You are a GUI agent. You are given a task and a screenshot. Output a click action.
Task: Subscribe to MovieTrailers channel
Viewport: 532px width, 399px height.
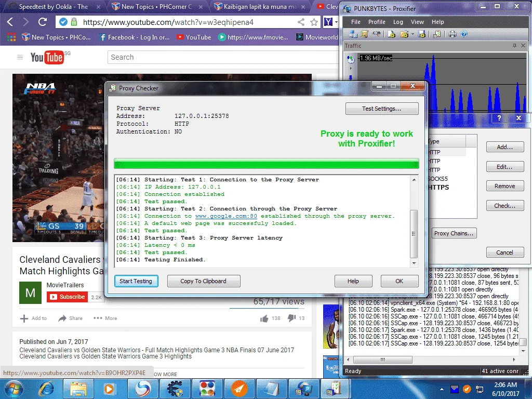tap(67, 297)
